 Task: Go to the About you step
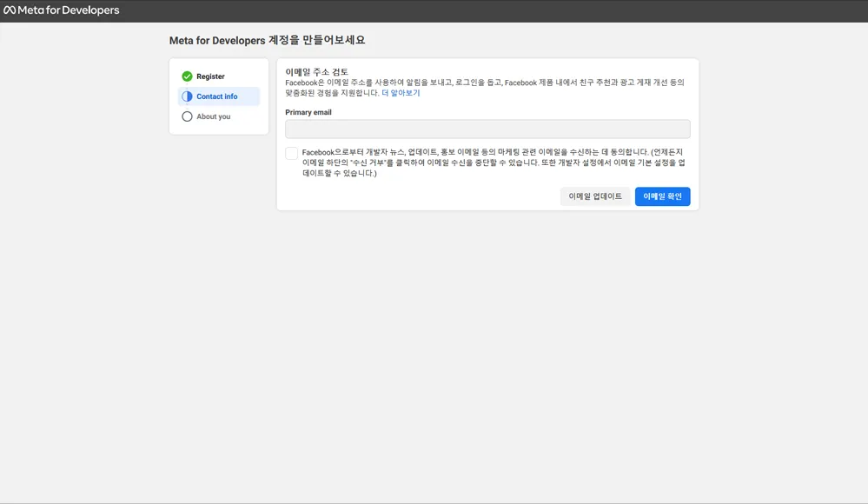click(x=213, y=116)
